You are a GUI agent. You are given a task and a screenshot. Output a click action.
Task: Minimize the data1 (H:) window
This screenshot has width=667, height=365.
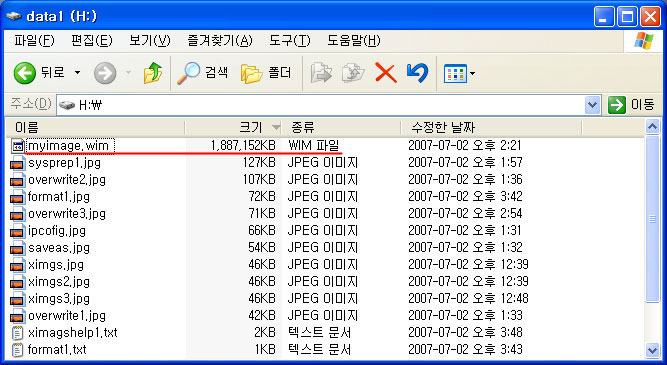[604, 17]
